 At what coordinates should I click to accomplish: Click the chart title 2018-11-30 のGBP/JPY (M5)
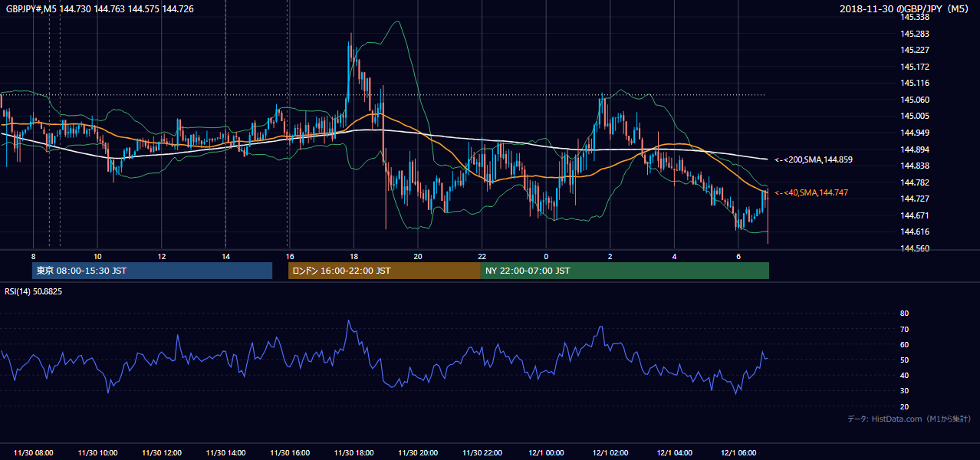905,8
